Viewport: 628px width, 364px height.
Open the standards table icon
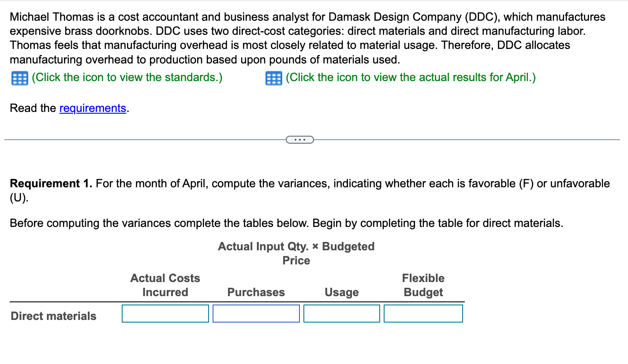pos(18,78)
